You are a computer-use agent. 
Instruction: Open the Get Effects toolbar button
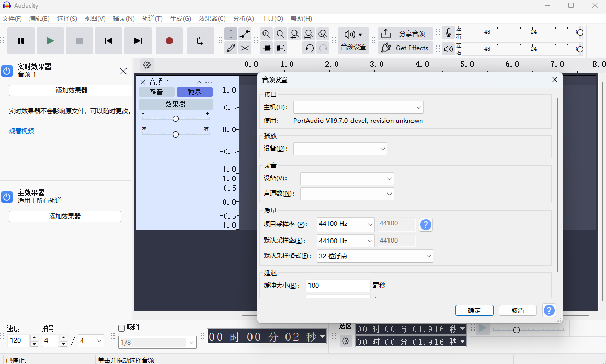coord(405,48)
